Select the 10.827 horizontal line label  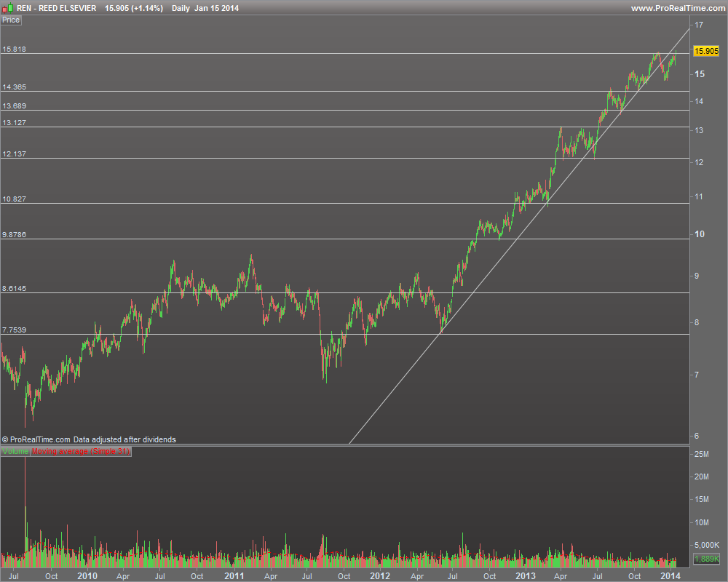[14, 199]
